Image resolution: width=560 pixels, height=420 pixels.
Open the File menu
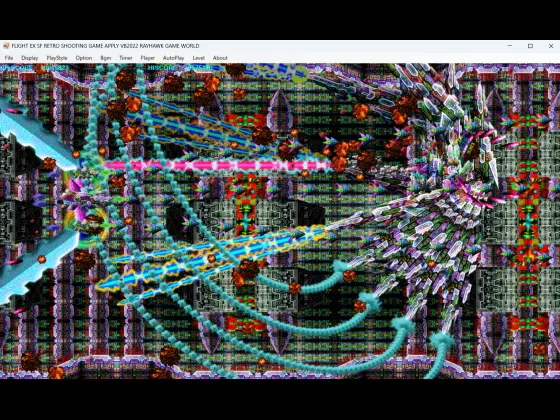(9, 58)
